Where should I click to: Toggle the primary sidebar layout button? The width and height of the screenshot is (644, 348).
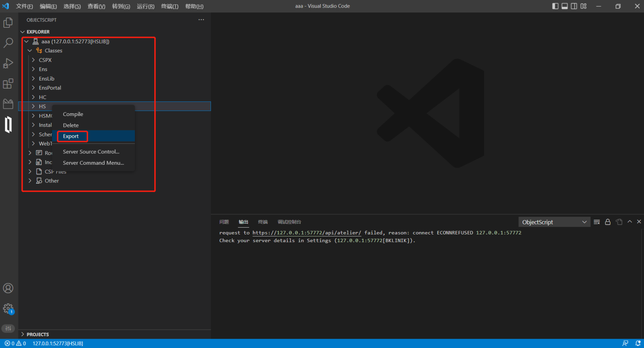point(555,6)
